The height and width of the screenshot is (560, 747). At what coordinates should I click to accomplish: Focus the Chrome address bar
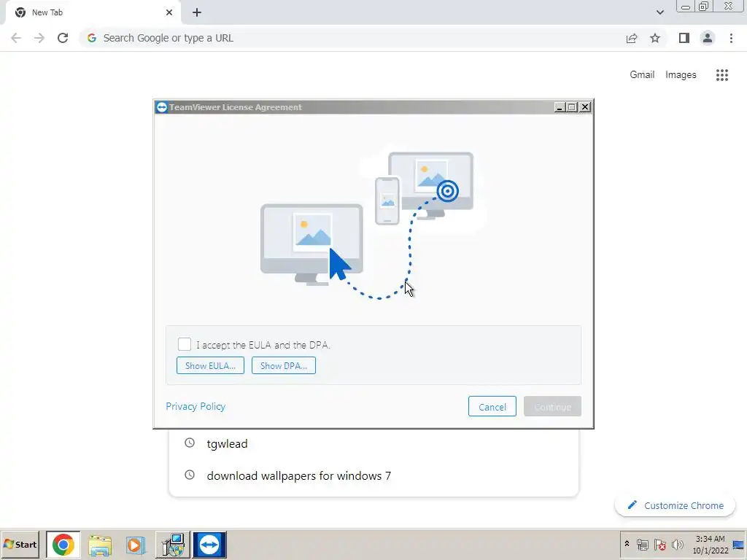pyautogui.click(x=352, y=38)
